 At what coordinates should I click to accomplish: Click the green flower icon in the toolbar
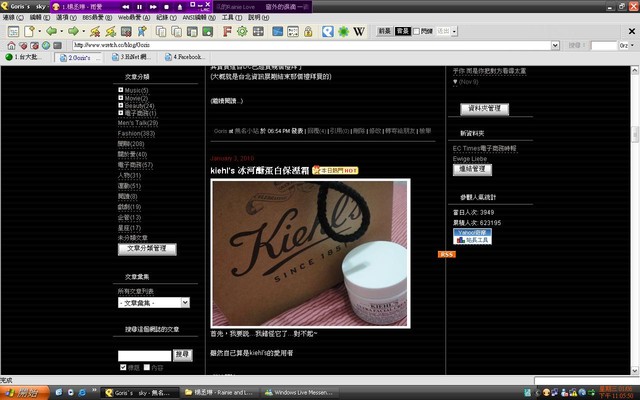coord(344,31)
